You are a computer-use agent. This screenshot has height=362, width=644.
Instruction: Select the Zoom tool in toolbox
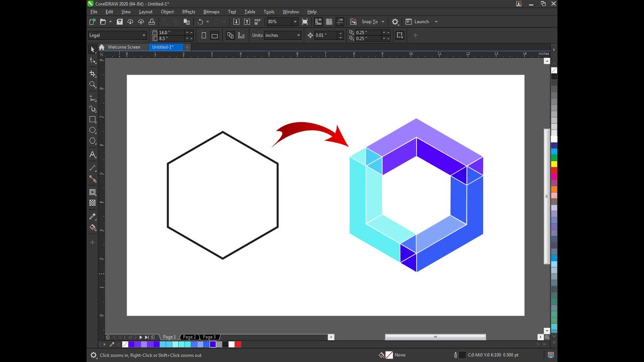click(x=93, y=84)
